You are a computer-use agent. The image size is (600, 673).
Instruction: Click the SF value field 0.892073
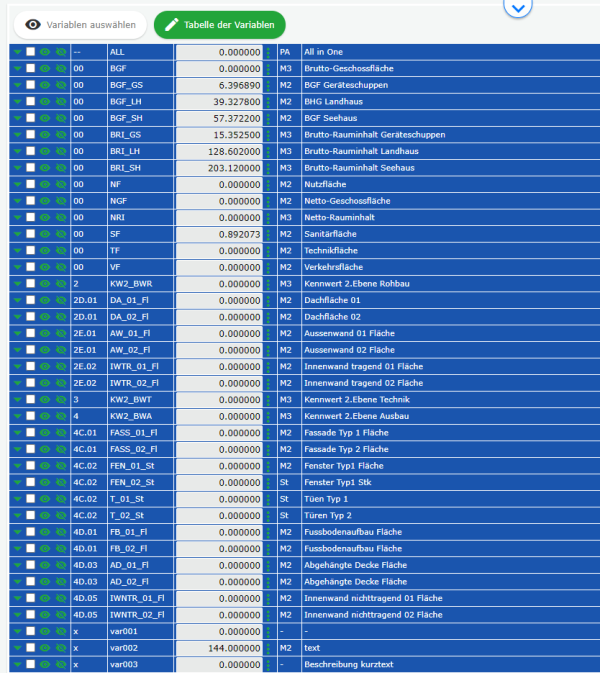[219, 234]
